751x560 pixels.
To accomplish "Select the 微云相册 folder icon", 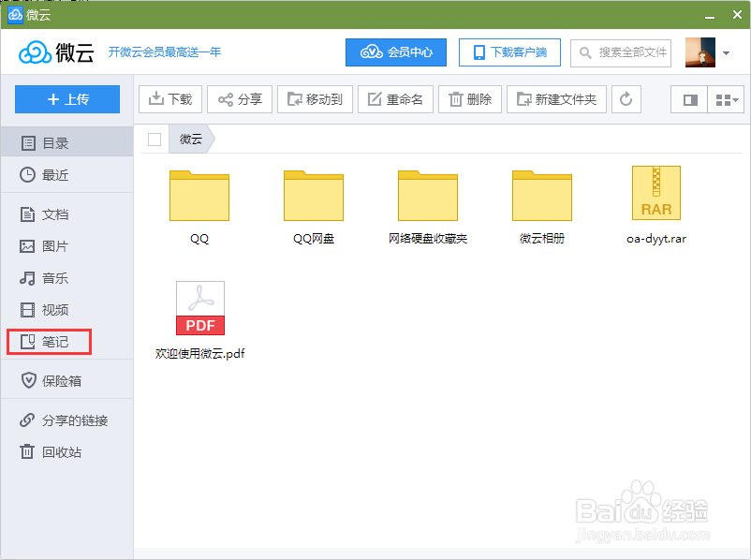I will [x=542, y=195].
